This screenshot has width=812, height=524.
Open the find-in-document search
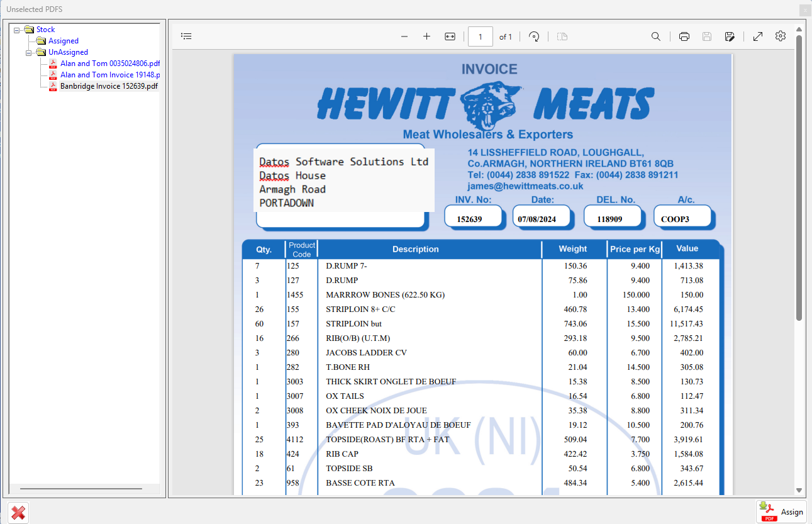[x=655, y=36]
